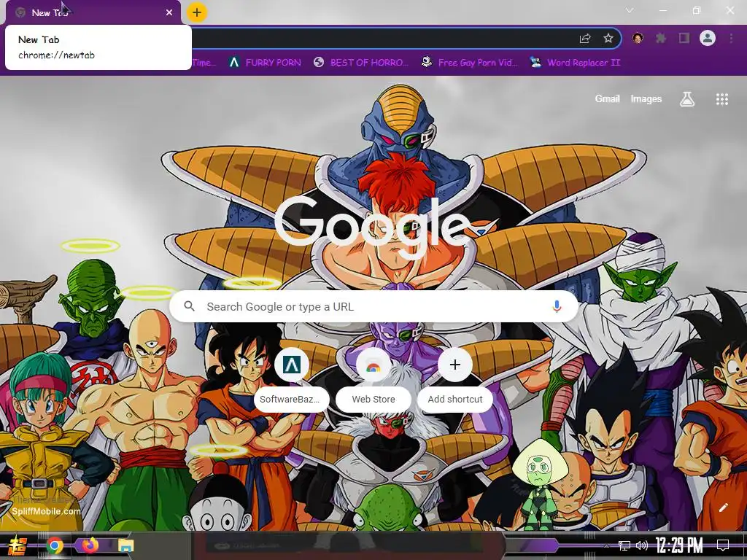Viewport: 747px width, 560px height.
Task: Open Chrome from the taskbar
Action: point(55,545)
